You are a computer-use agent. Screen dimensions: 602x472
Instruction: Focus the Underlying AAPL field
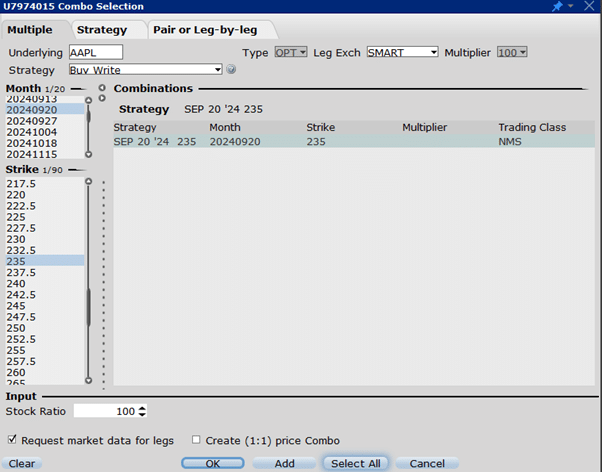tap(96, 52)
